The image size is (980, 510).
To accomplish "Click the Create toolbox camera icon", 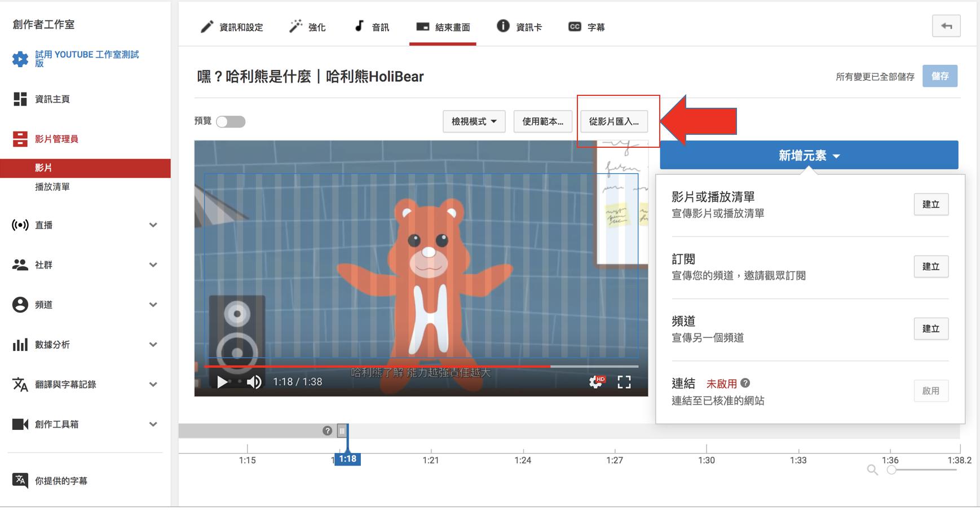I will pos(20,424).
